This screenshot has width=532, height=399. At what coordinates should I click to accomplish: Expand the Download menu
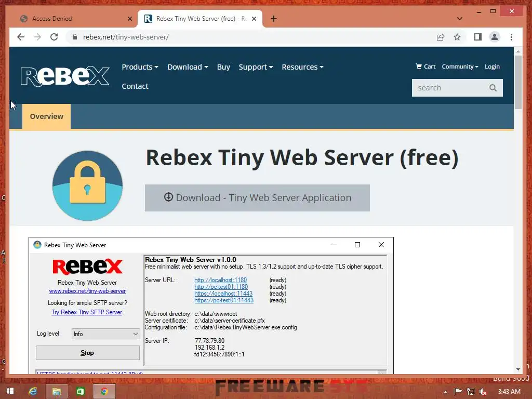coord(188,67)
